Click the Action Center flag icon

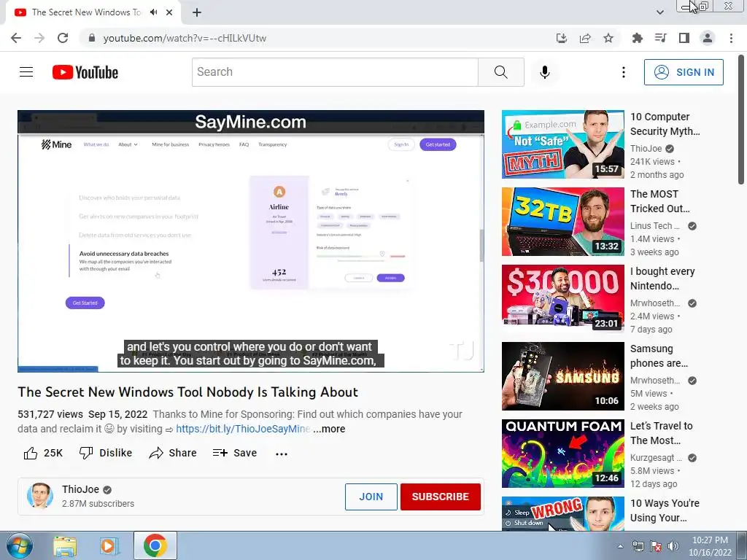coord(656,546)
